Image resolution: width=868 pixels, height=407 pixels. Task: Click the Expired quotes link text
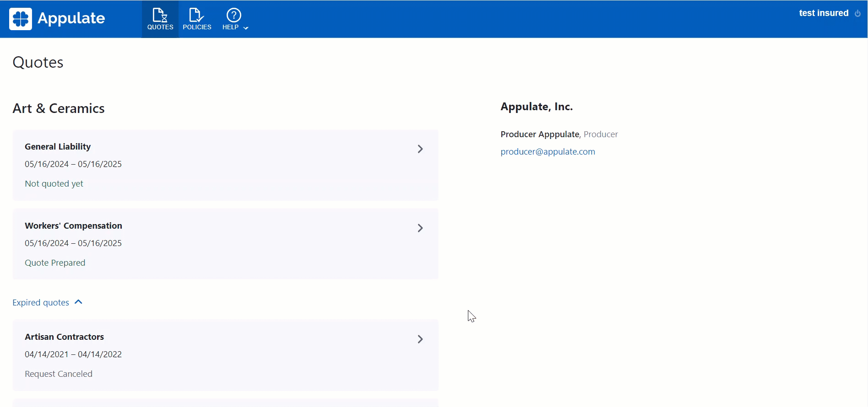coord(41,303)
